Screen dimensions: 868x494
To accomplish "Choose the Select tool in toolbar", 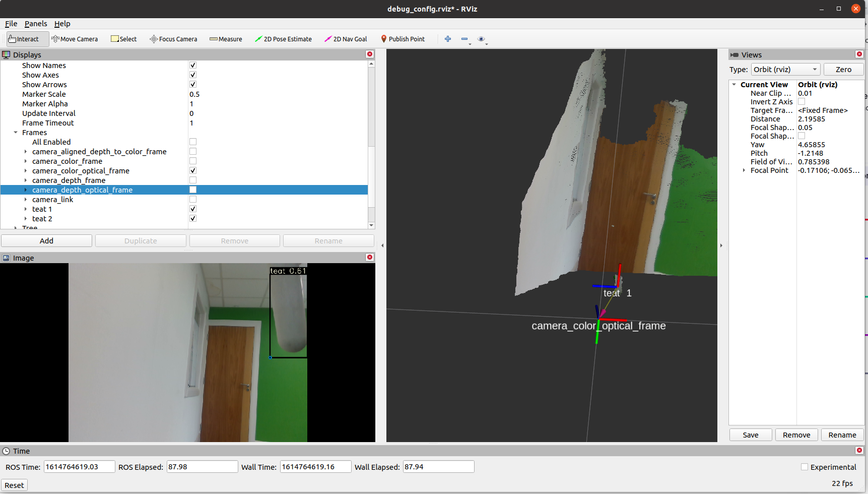I will pyautogui.click(x=123, y=39).
